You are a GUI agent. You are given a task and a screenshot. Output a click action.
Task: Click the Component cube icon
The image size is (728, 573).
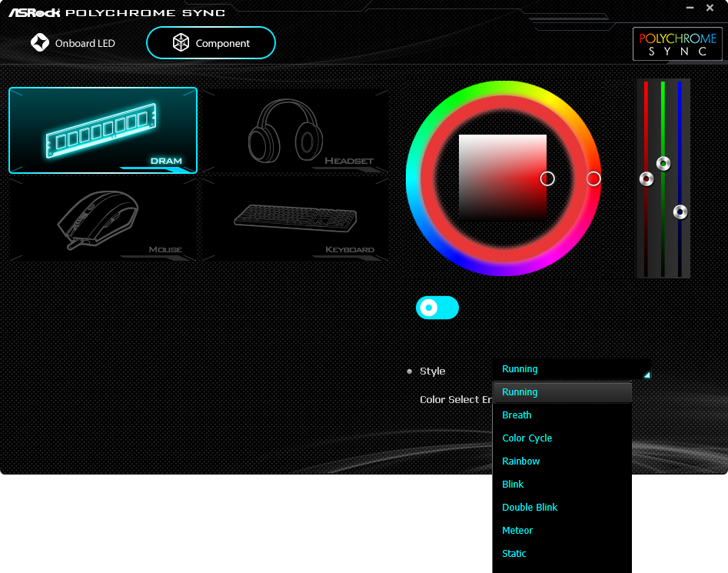coord(181,43)
